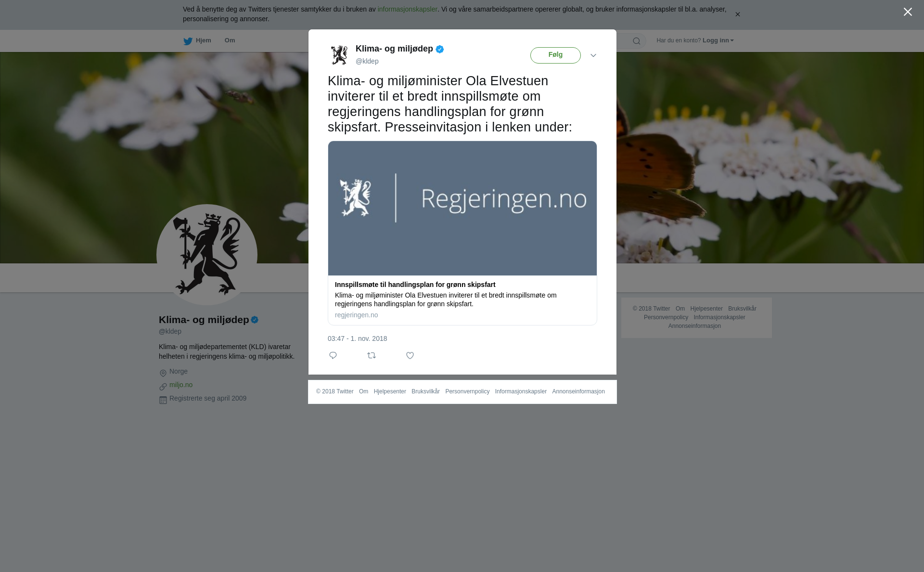The height and width of the screenshot is (572, 924).
Task: Open the Klima- og miljødep avatar in tweet header
Action: click(x=339, y=55)
